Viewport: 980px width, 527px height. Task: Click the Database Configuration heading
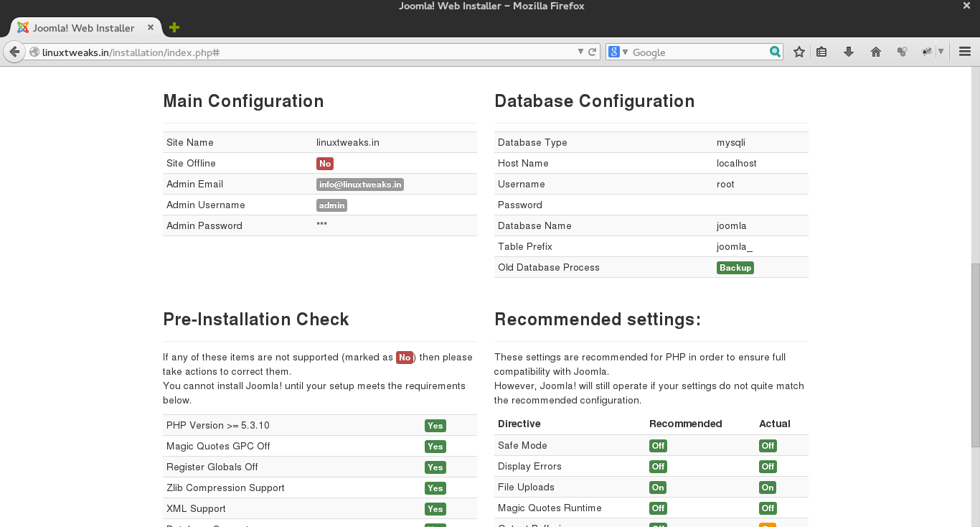pyautogui.click(x=594, y=101)
